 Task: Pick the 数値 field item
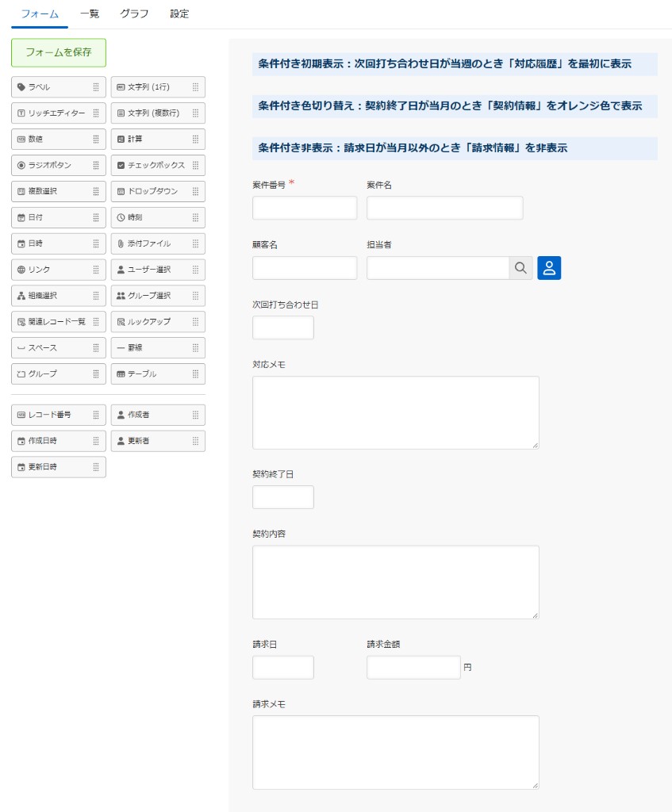(x=59, y=140)
